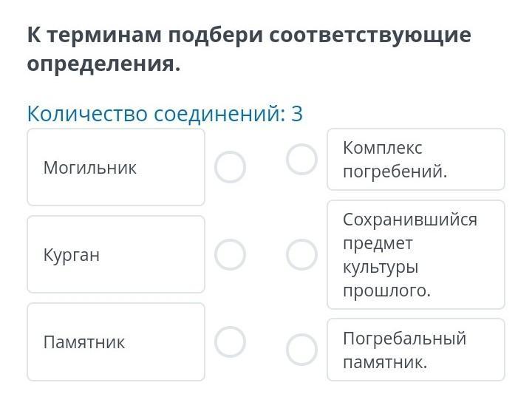Click the Памятник term card
The height and width of the screenshot is (411, 532).
click(116, 342)
